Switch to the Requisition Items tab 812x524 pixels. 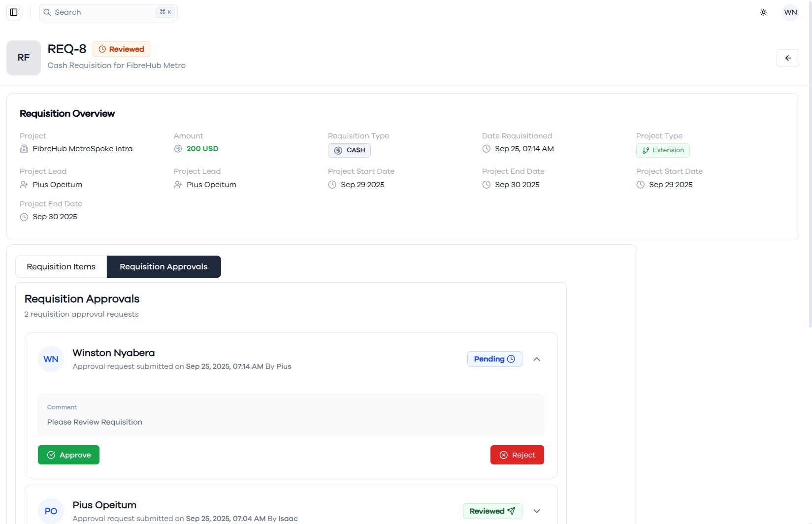61,266
